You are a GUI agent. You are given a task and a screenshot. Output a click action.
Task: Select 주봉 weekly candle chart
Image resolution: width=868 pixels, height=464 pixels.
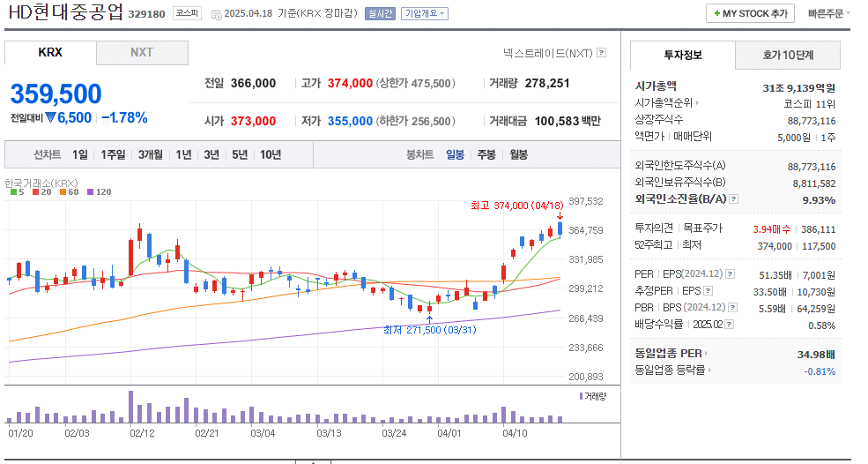pyautogui.click(x=486, y=154)
